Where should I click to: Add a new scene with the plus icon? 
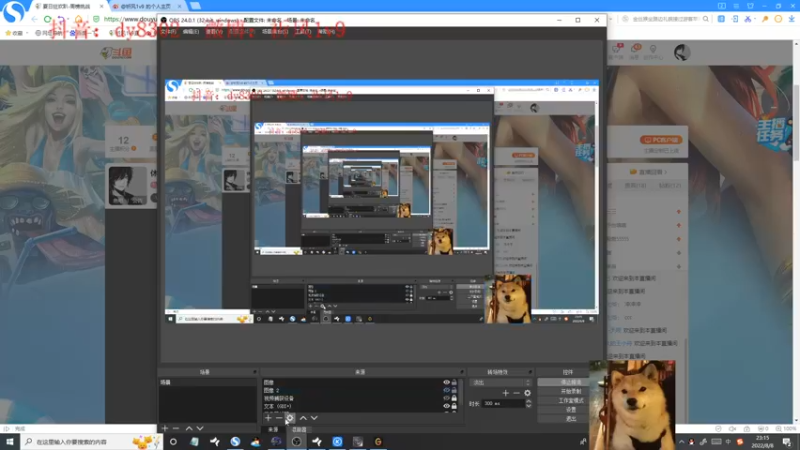165,428
